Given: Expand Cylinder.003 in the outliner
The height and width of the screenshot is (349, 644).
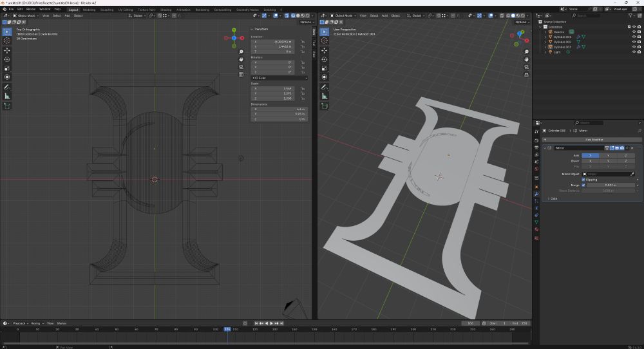Looking at the screenshot, I should tap(545, 47).
